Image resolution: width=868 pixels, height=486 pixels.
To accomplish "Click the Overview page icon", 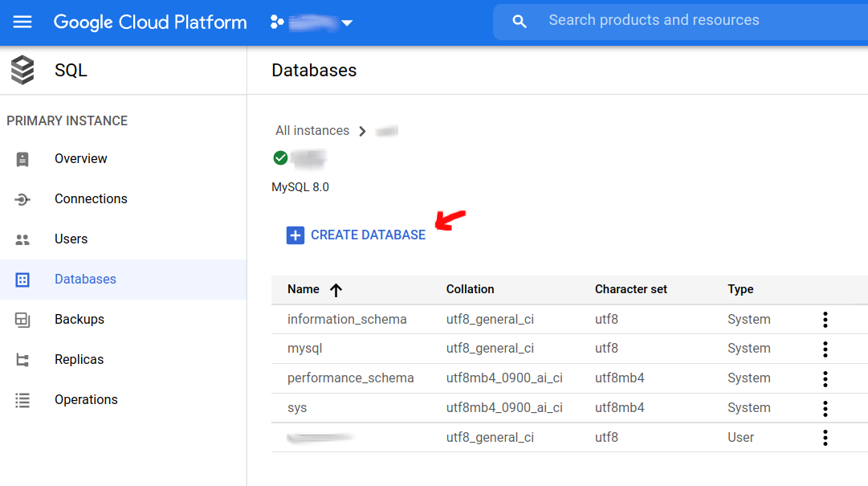I will [22, 159].
